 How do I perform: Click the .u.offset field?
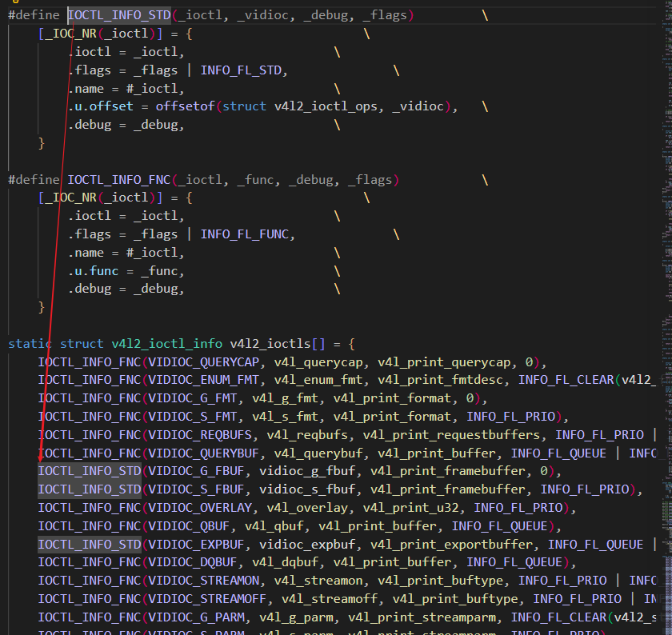tap(100, 106)
